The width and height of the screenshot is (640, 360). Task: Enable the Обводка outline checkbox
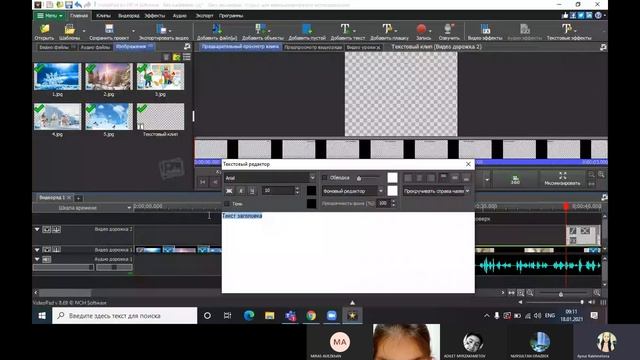[x=324, y=178]
